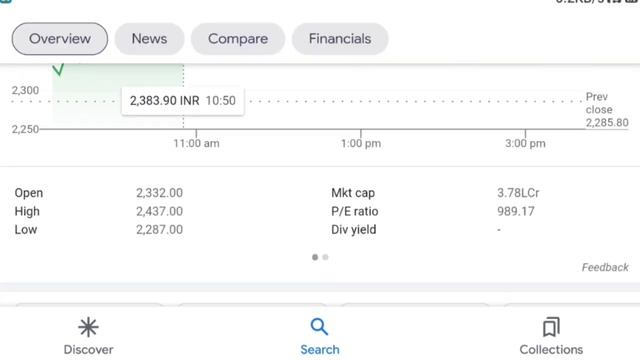
Task: Click the Low value 2,287.00
Action: (x=159, y=230)
